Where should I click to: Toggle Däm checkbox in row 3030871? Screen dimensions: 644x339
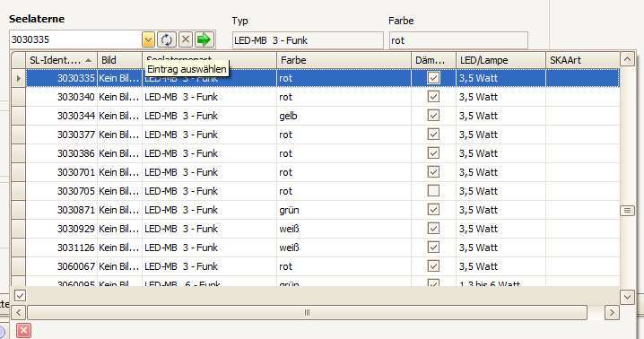[433, 210]
